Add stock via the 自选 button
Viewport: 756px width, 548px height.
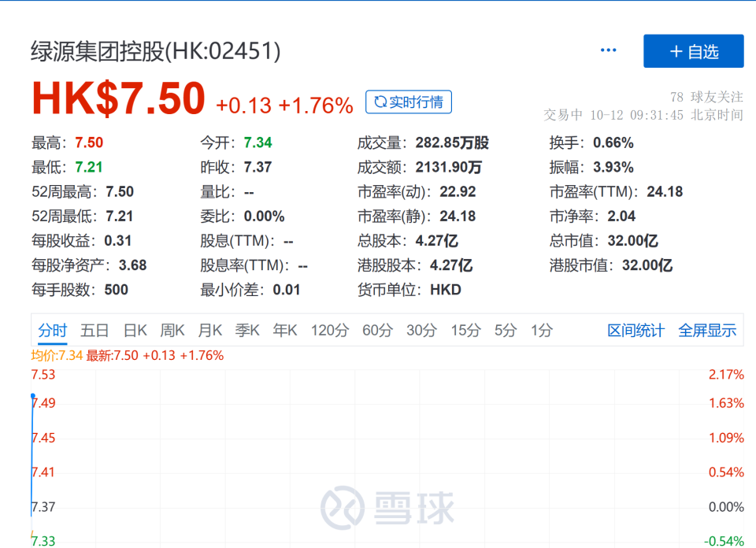coord(693,51)
